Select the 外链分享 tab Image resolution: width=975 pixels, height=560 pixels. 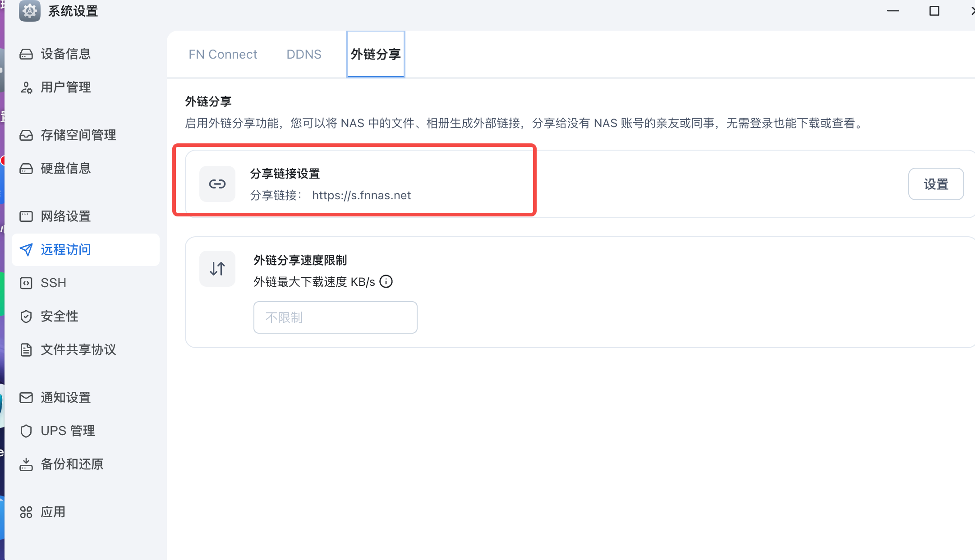(x=376, y=55)
